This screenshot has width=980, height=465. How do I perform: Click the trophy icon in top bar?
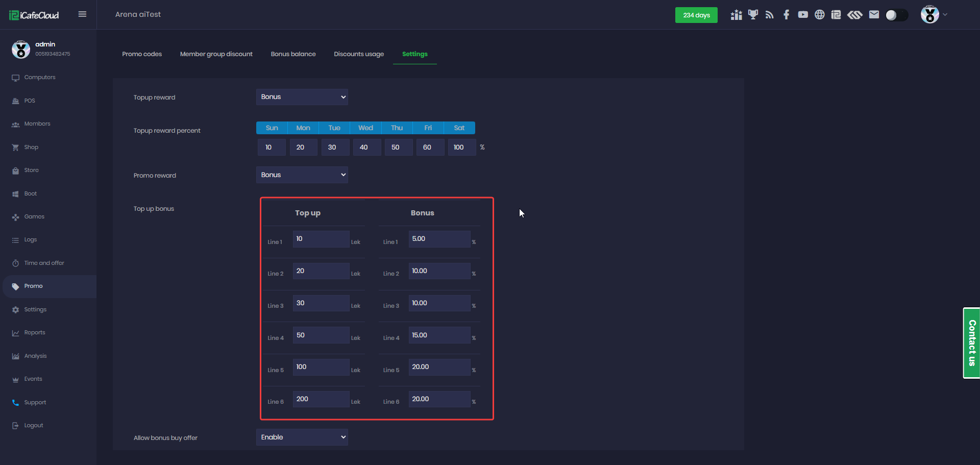753,15
